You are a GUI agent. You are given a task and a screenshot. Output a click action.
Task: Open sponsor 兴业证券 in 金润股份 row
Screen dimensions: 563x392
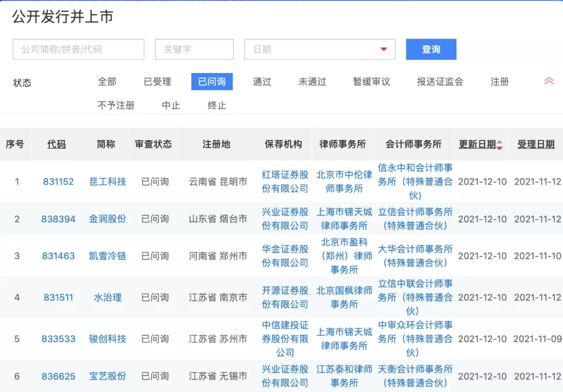click(x=285, y=219)
